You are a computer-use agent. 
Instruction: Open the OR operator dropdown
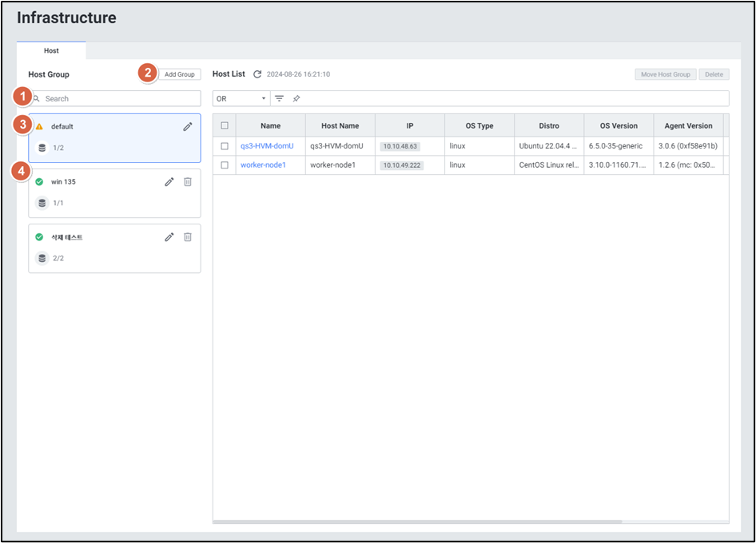point(241,98)
